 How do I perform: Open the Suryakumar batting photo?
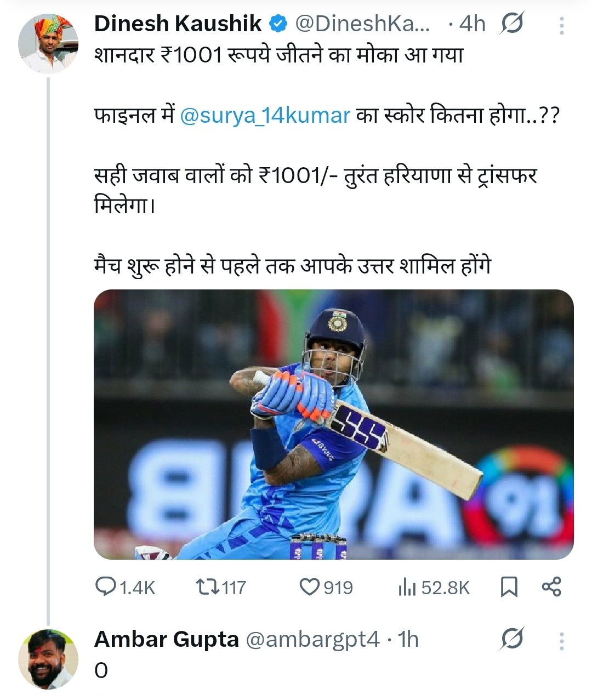[333, 424]
